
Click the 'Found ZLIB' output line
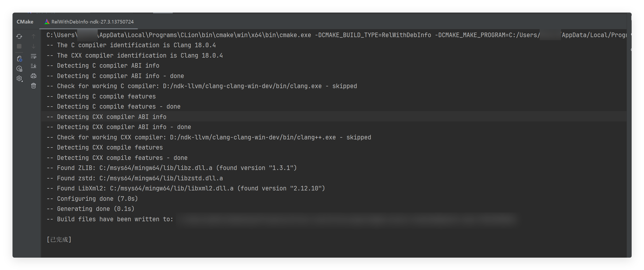[x=171, y=168]
